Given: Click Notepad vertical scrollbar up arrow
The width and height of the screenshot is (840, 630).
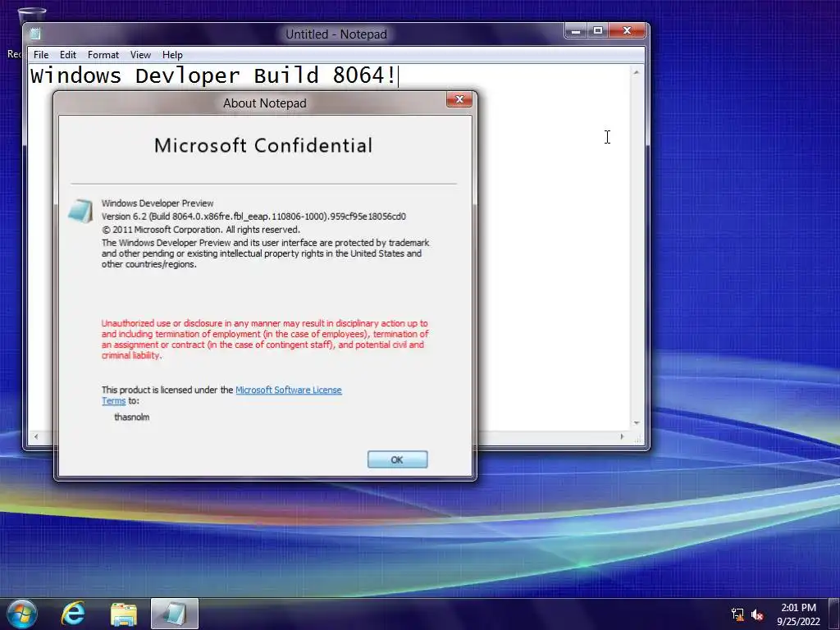Looking at the screenshot, I should pos(637,72).
